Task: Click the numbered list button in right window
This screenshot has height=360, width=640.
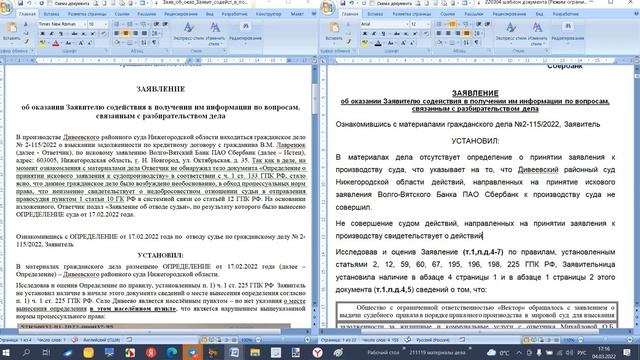Action: [x=452, y=24]
